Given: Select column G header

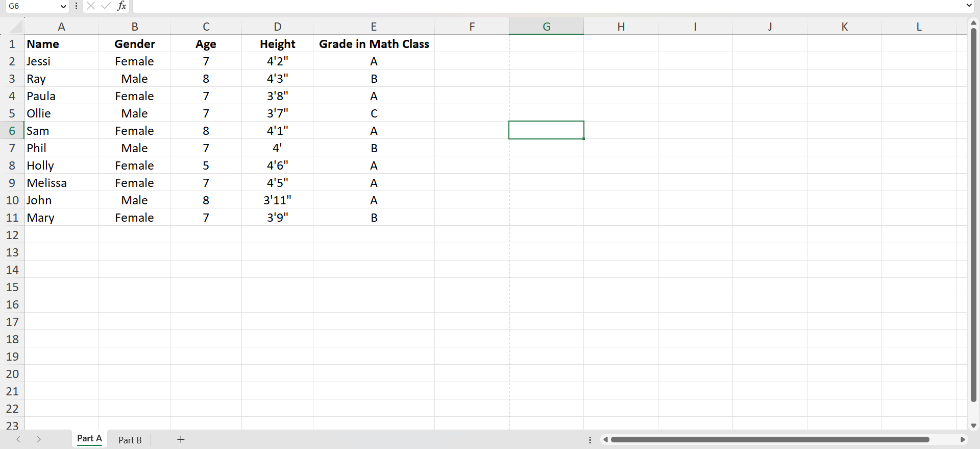Looking at the screenshot, I should tap(546, 27).
